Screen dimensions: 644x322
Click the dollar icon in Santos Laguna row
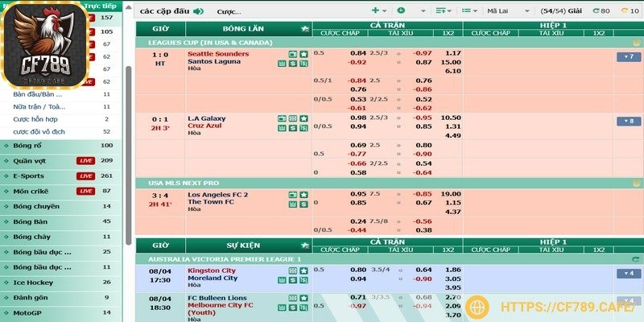coord(293,64)
